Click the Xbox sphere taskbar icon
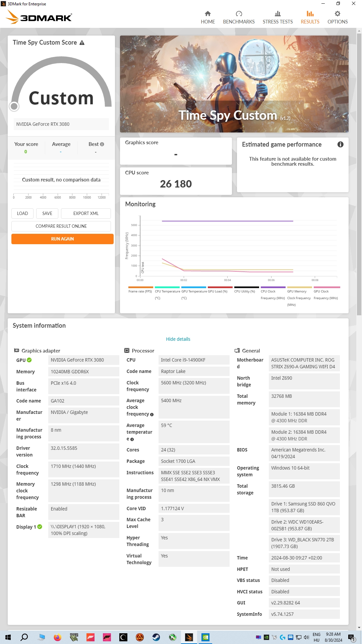Viewport: 362px width, 644px height. click(x=172, y=637)
